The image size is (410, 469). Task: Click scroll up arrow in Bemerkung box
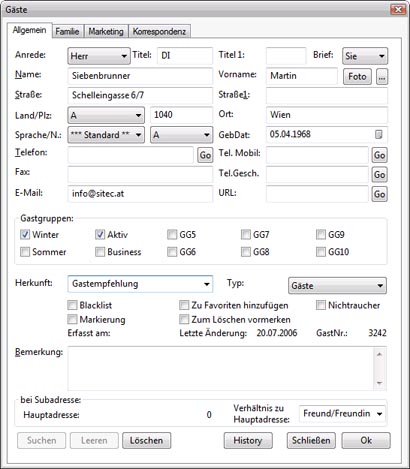click(379, 354)
